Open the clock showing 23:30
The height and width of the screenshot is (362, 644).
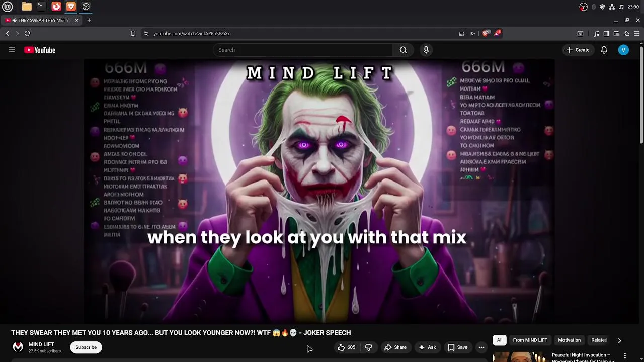(x=633, y=7)
